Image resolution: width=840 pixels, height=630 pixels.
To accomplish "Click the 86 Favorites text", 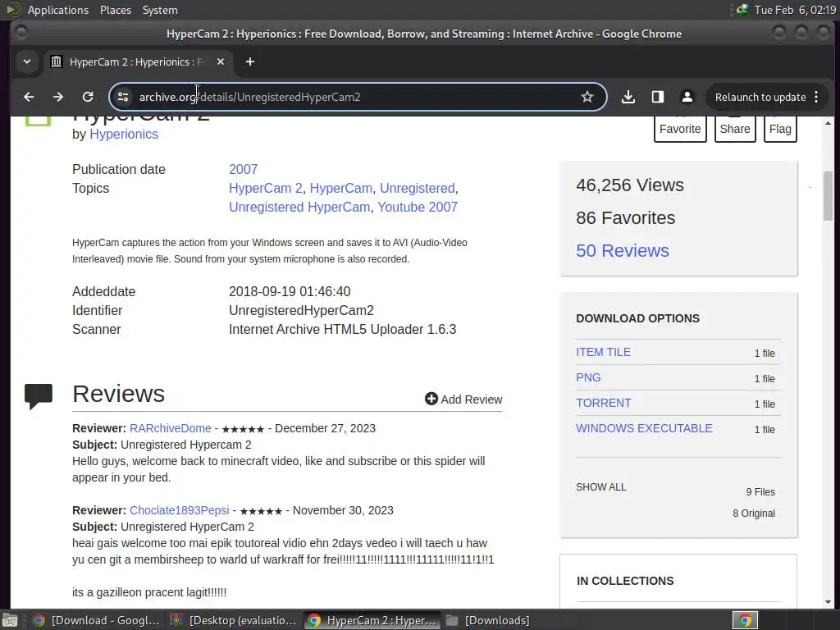I will click(x=626, y=218).
